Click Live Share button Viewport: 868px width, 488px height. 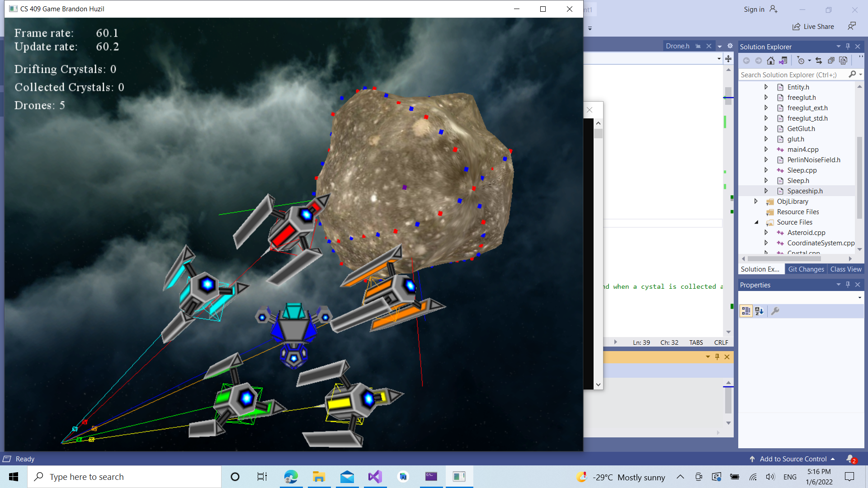click(813, 27)
